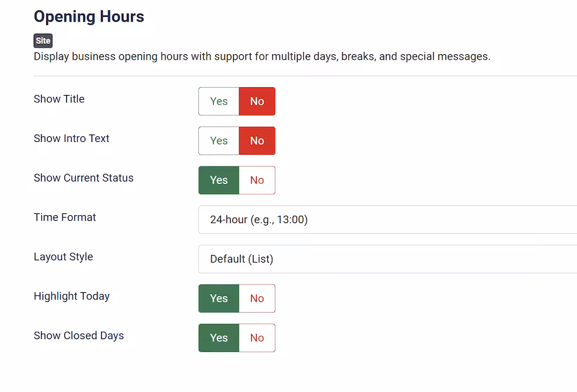Disable Show Current Status with No
Screen dimensions: 577x392
point(257,180)
